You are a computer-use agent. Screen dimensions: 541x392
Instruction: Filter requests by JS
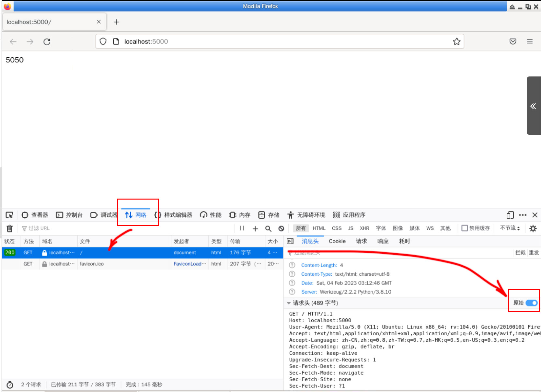351,228
